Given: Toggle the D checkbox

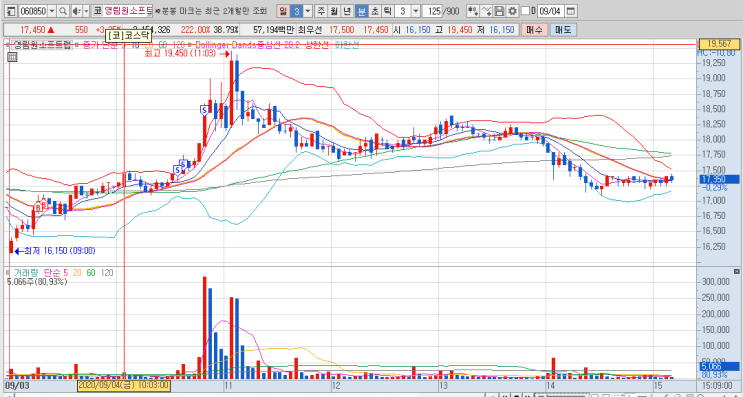Looking at the screenshot, I should (525, 10).
